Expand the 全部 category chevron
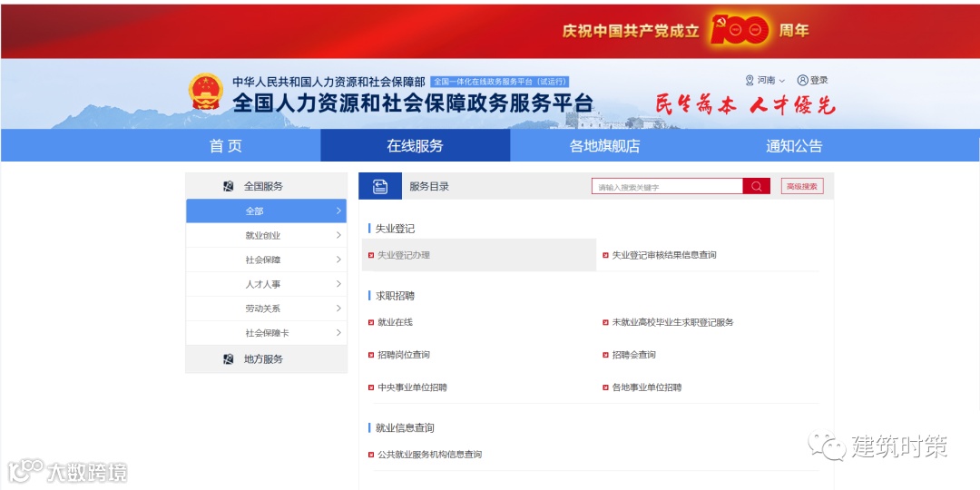The image size is (980, 490). pyautogui.click(x=338, y=211)
